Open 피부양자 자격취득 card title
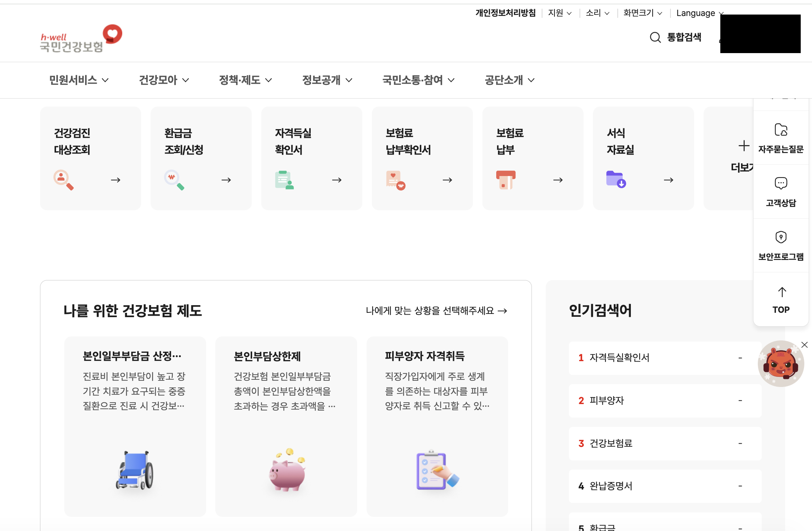This screenshot has height=531, width=812. click(425, 356)
